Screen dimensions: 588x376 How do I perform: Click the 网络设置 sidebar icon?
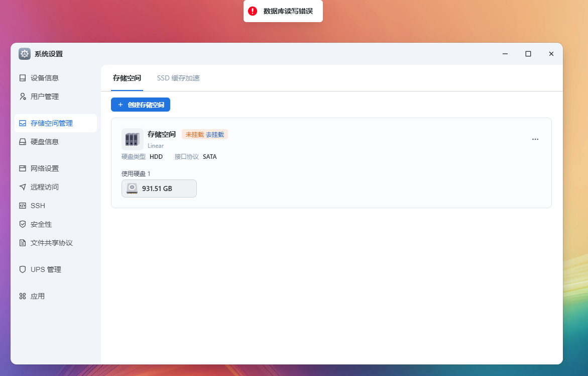click(23, 168)
